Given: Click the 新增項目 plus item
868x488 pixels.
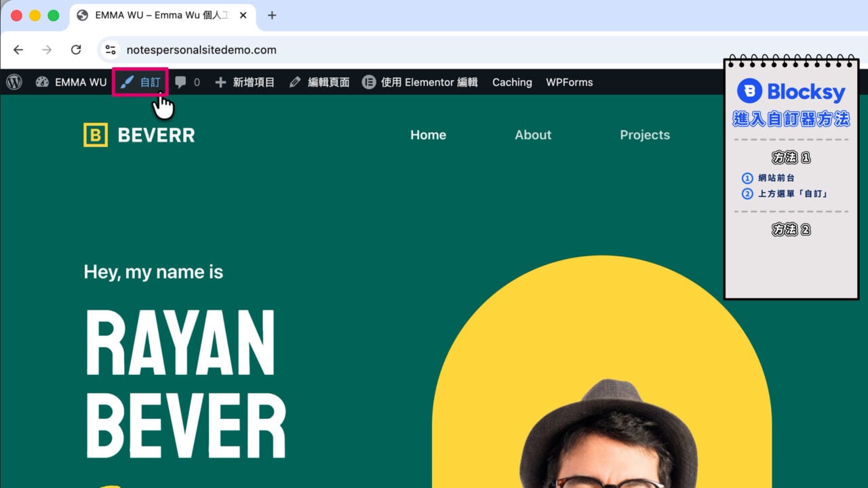Looking at the screenshot, I should pos(245,82).
